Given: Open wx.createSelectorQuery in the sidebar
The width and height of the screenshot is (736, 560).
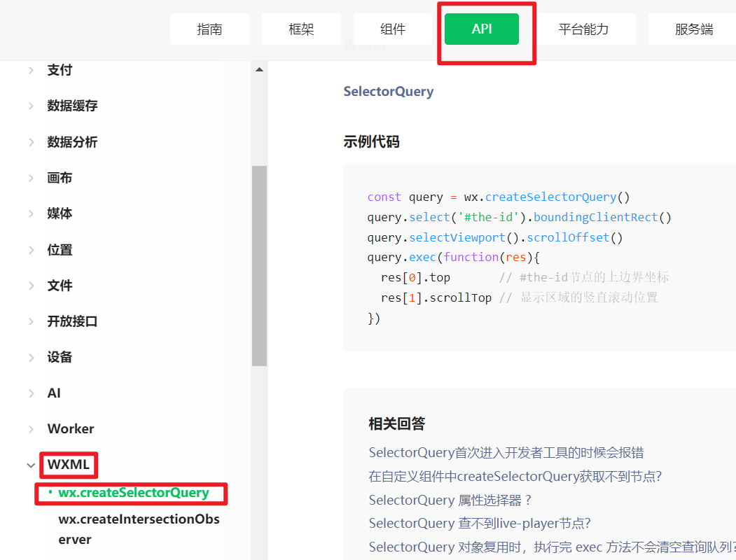Looking at the screenshot, I should coord(134,493).
